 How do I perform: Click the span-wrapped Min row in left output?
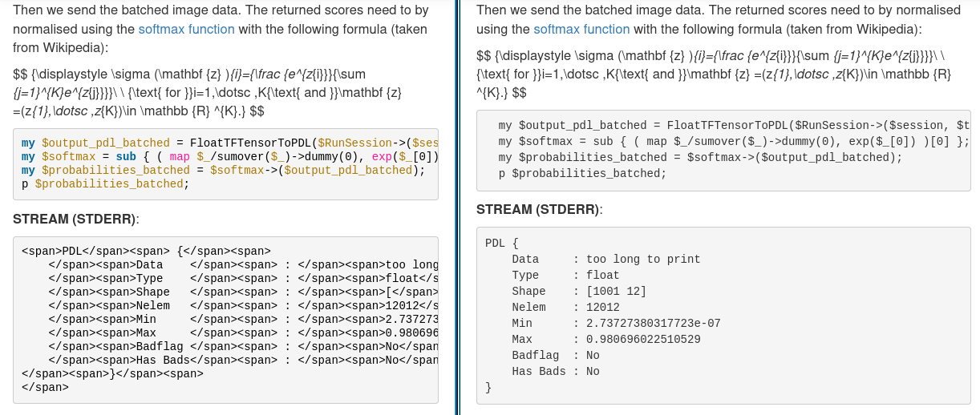243,319
